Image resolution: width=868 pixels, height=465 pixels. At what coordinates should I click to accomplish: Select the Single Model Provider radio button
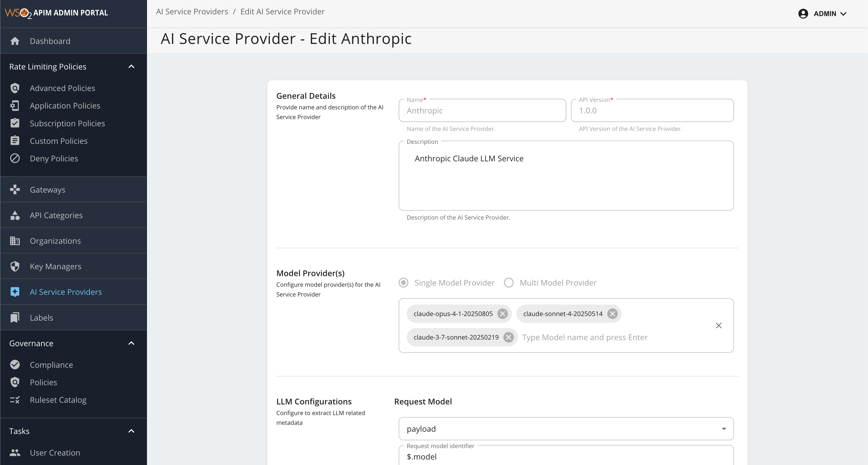[403, 283]
